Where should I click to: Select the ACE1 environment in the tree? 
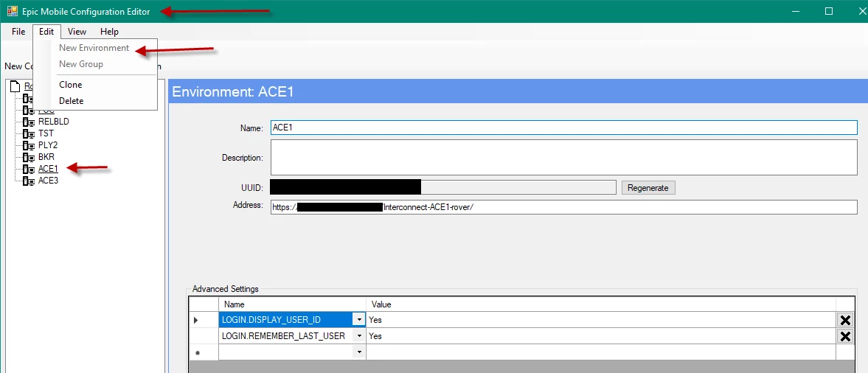coord(48,169)
